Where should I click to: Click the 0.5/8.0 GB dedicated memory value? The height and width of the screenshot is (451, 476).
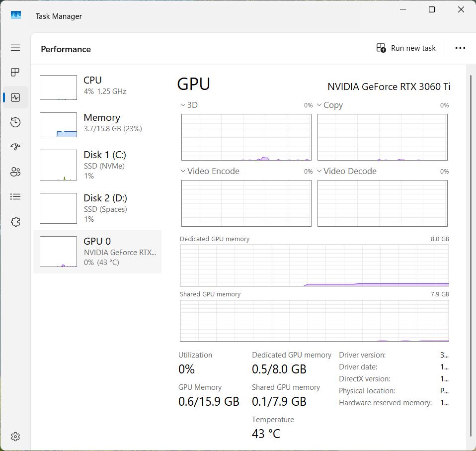point(279,369)
